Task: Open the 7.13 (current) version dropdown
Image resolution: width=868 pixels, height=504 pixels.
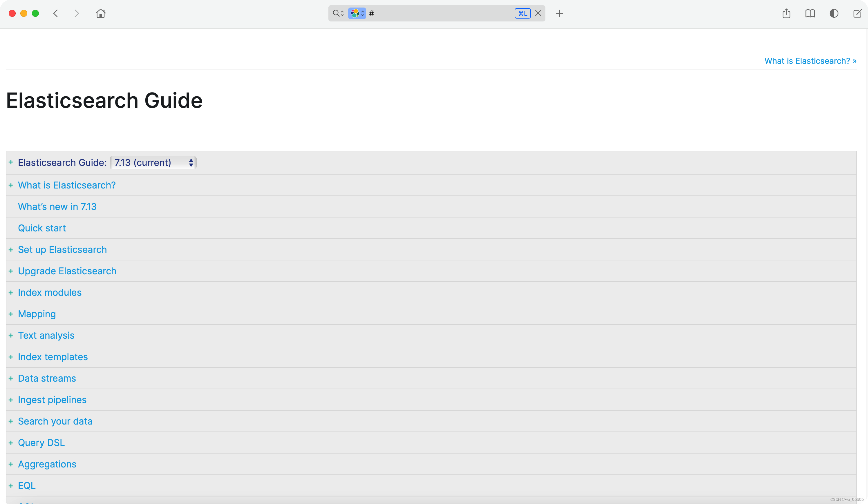Action: (153, 162)
